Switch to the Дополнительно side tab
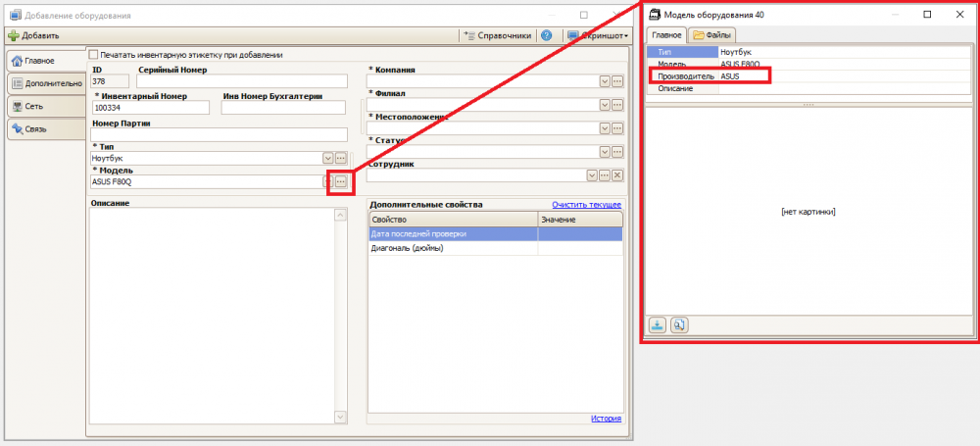The image size is (980, 446). tap(47, 83)
